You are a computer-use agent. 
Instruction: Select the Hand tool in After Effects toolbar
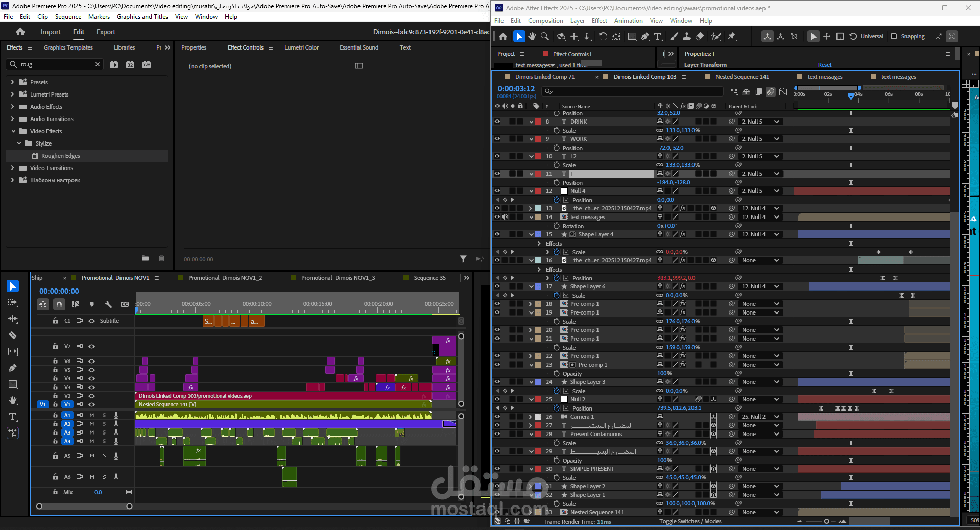(x=532, y=36)
